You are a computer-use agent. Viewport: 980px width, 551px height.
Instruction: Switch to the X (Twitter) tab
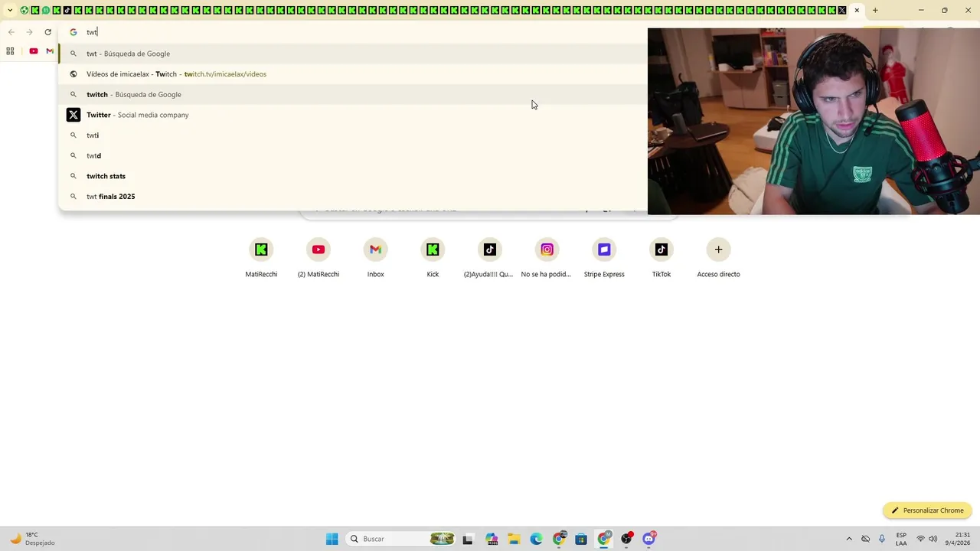tap(842, 10)
